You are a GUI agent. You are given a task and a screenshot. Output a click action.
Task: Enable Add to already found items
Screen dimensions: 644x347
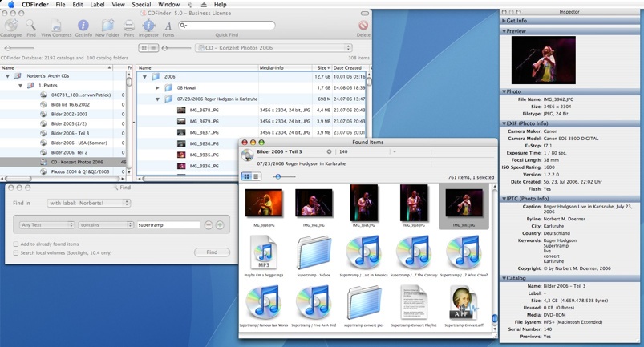coord(15,244)
